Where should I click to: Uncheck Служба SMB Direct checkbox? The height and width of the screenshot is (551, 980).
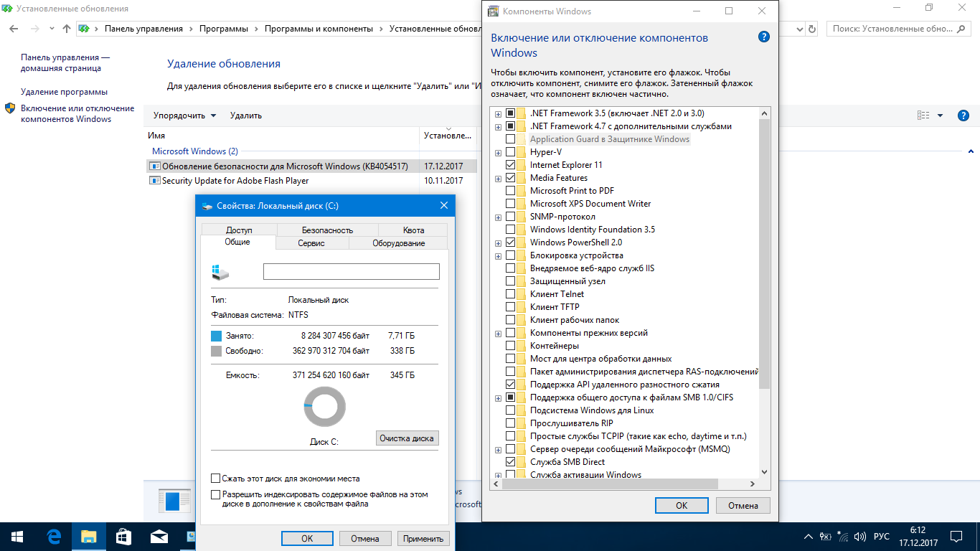(510, 462)
